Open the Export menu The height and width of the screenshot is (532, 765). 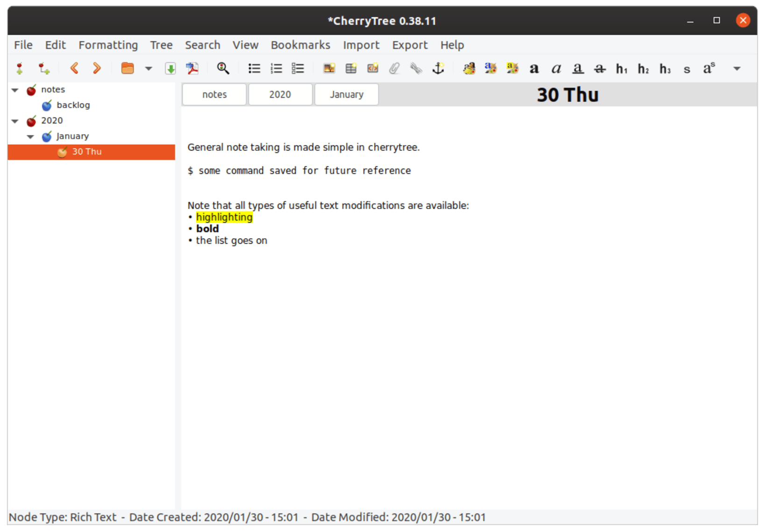410,45
